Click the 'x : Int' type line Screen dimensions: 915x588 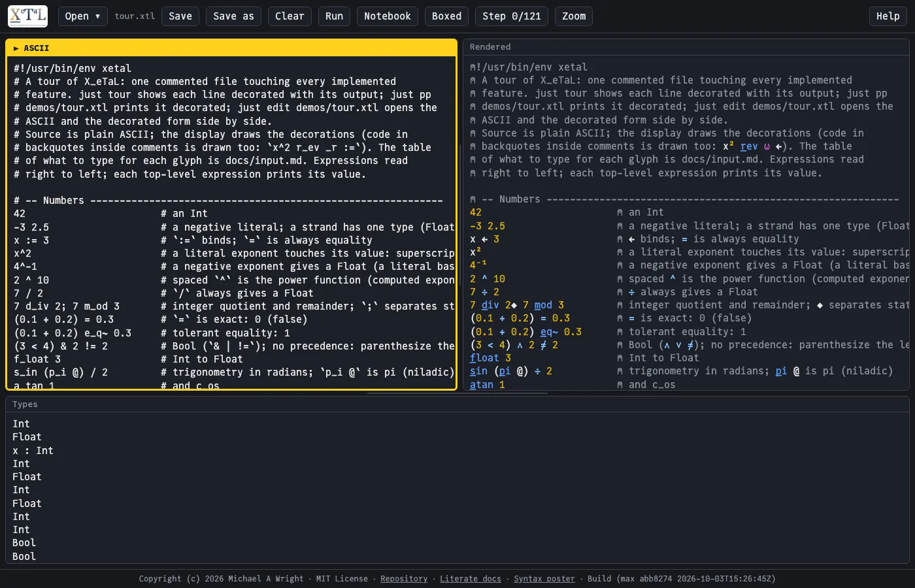33,451
